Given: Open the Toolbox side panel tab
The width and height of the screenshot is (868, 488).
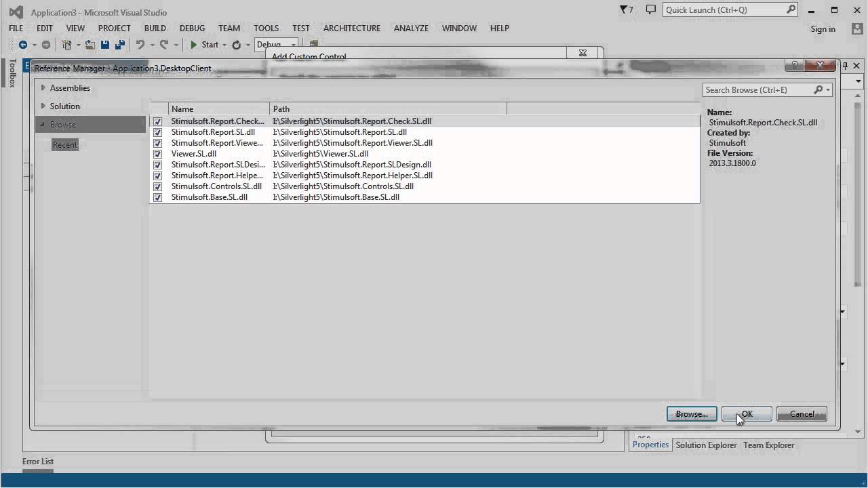Looking at the screenshot, I should pos(12,73).
